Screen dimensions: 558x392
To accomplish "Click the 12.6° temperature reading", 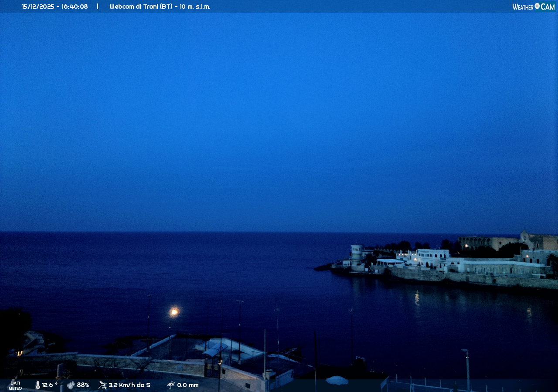I will tap(50, 385).
